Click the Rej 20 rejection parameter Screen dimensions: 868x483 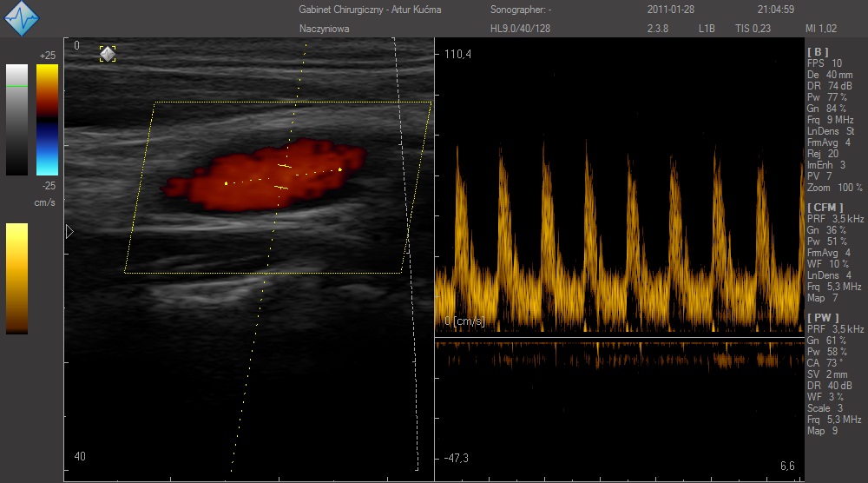[x=823, y=154]
